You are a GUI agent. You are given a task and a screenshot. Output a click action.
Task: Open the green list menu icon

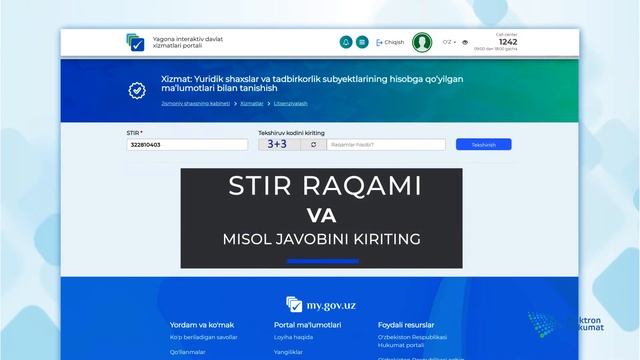[x=362, y=42]
